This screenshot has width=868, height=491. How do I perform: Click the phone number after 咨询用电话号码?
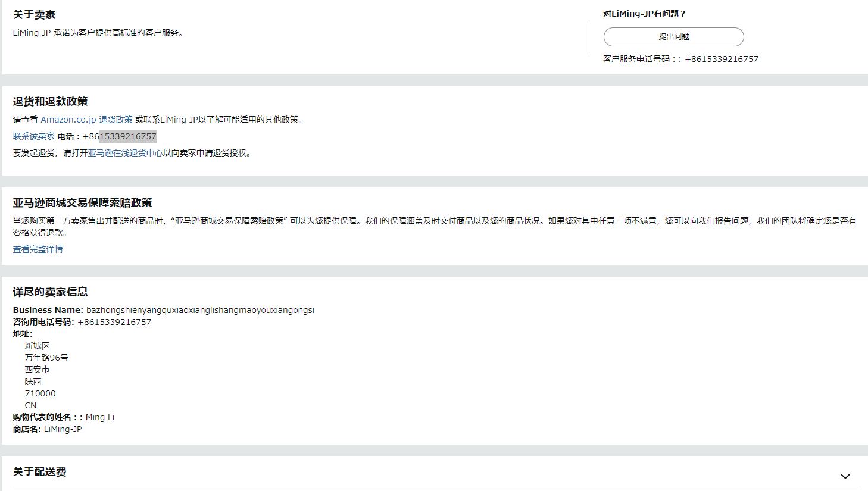pos(114,322)
